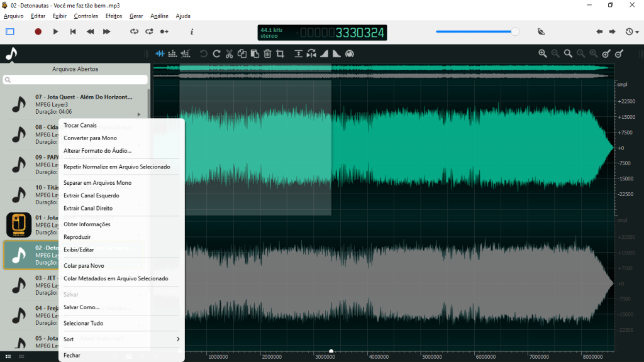The width and height of the screenshot is (644, 362).
Task: Apply the Fade In icon
Action: pos(324,54)
